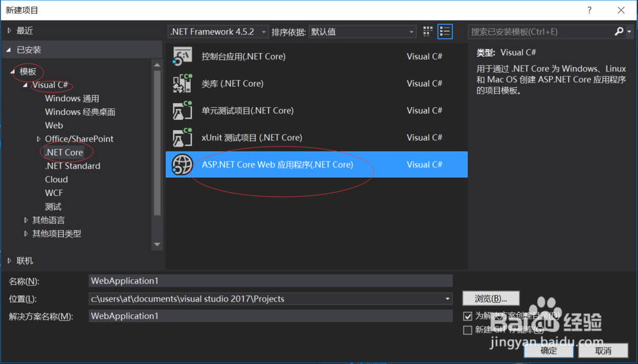Select the ASP.NET Core Web Application globe icon
Viewport: 638px width, 364px height.
182,164
